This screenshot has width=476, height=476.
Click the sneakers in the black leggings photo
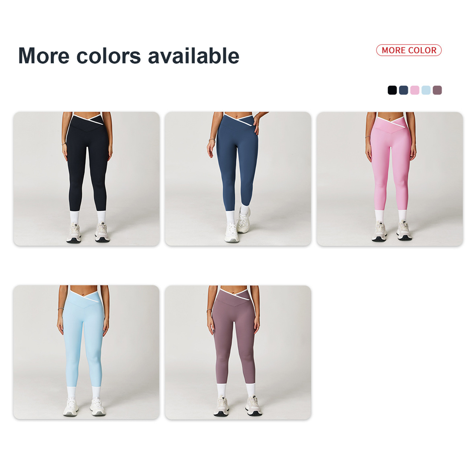click(88, 233)
